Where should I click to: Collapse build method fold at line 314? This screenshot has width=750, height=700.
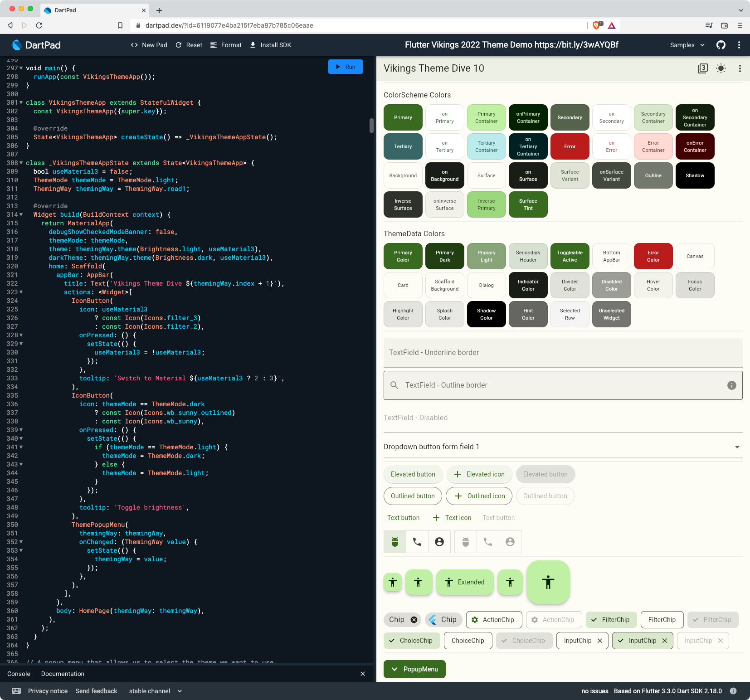pos(21,214)
